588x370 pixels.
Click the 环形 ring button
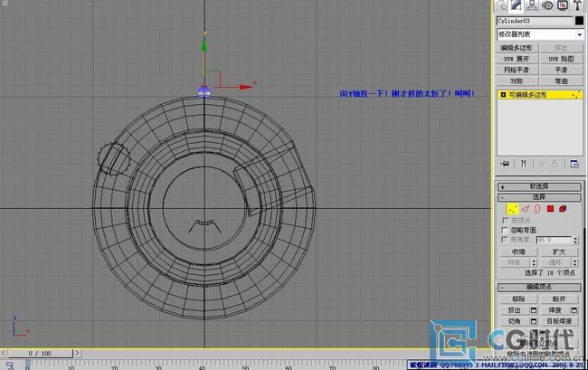click(x=515, y=262)
